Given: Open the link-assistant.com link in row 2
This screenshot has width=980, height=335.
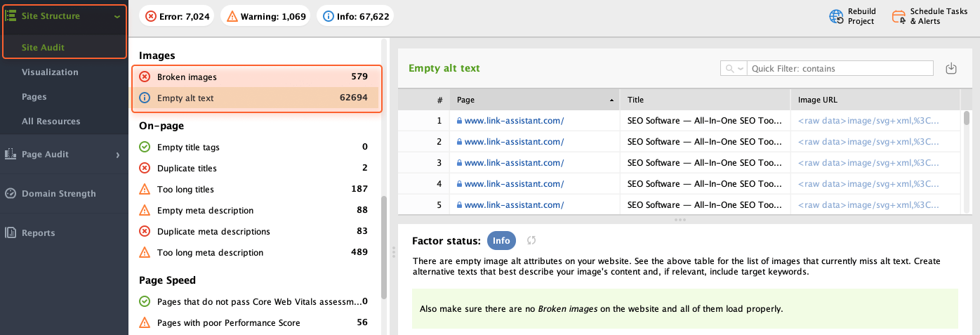Looking at the screenshot, I should (514, 142).
